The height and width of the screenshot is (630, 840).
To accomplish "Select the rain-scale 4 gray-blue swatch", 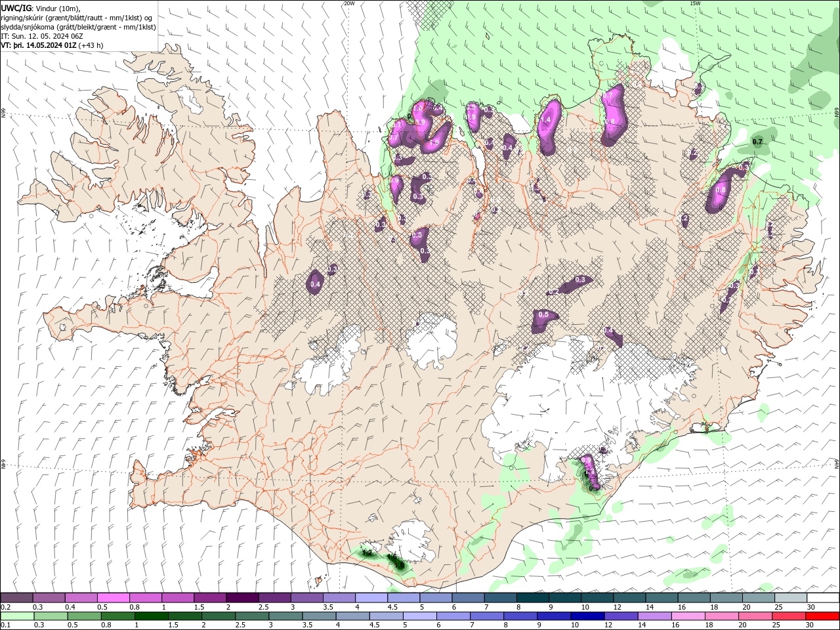I will click(x=352, y=616).
